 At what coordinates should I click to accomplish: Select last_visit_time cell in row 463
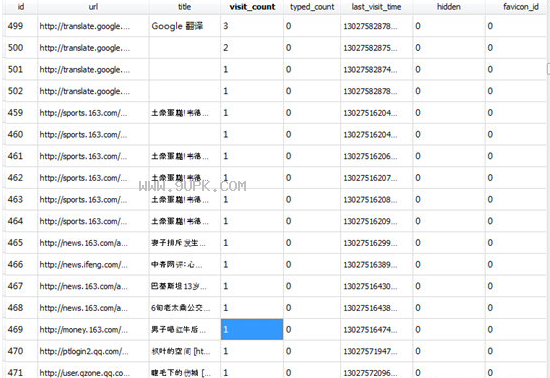point(376,200)
